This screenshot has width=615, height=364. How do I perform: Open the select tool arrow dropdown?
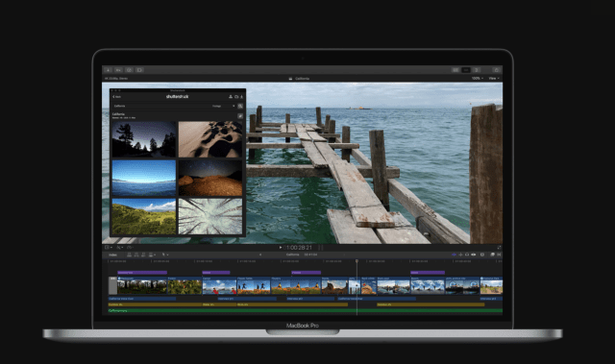[x=165, y=255]
